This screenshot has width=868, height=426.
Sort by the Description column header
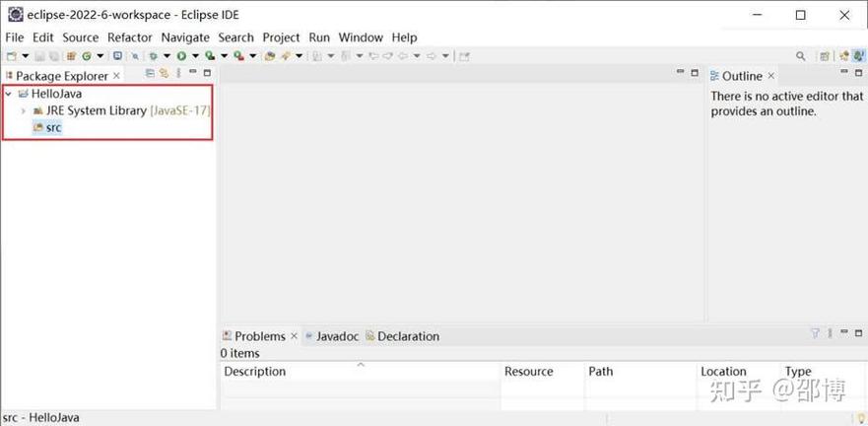tap(255, 372)
